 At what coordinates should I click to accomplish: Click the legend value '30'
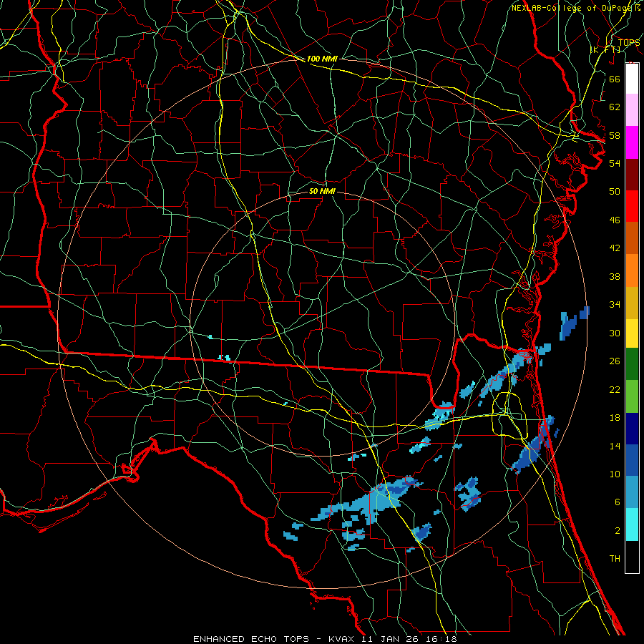[x=615, y=333]
